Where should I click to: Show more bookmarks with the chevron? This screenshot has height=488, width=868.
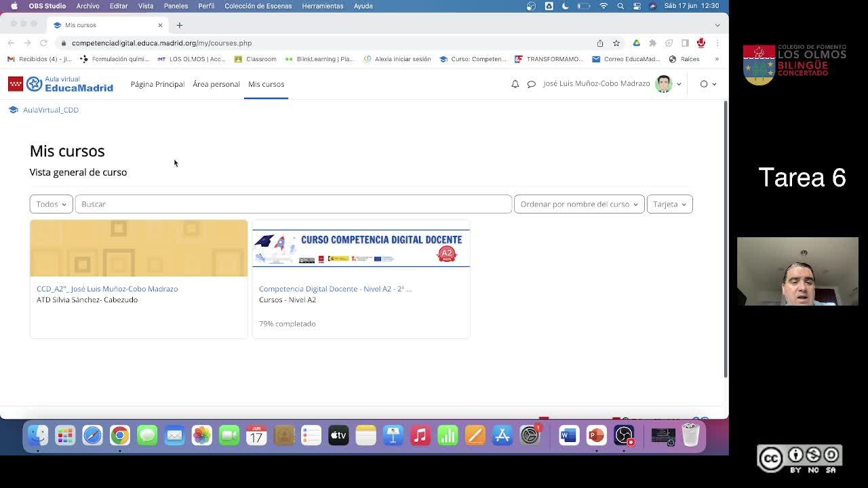point(717,59)
